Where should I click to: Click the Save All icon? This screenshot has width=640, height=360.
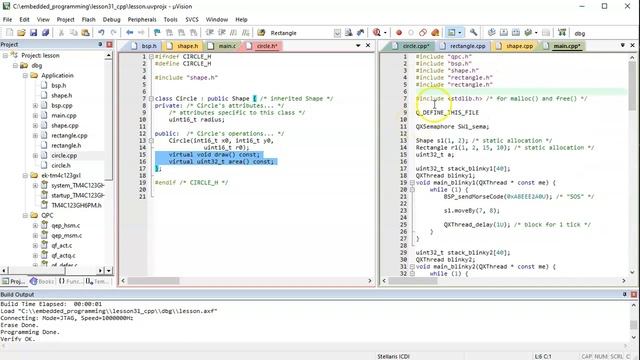(45, 33)
